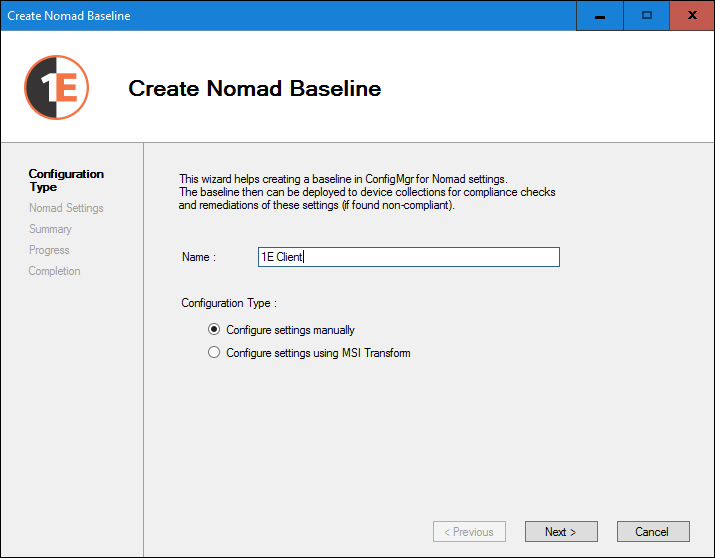The image size is (715, 558).
Task: Click the window title bar text
Action: (x=69, y=16)
